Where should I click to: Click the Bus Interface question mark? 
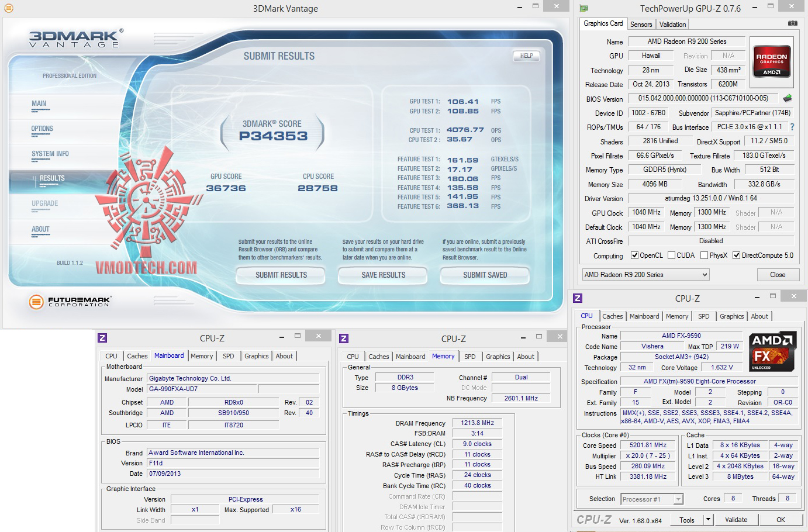coord(792,127)
